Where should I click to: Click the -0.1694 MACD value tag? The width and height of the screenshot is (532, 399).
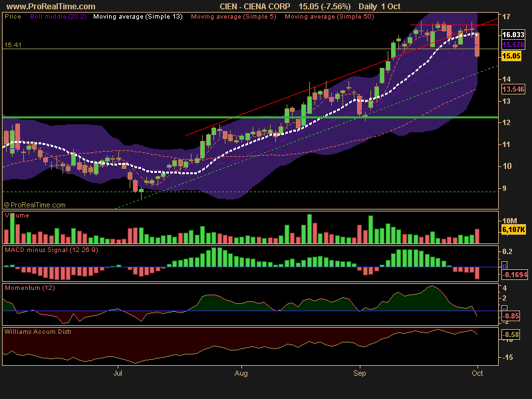click(515, 275)
